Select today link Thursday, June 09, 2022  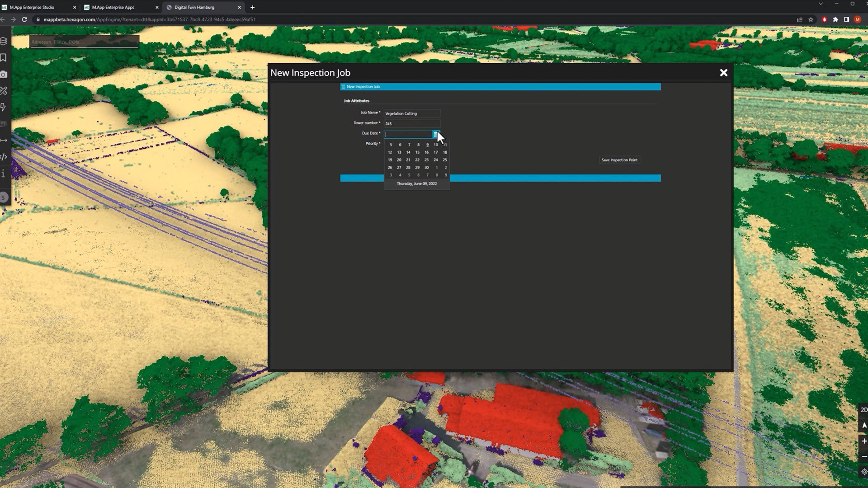tap(416, 184)
